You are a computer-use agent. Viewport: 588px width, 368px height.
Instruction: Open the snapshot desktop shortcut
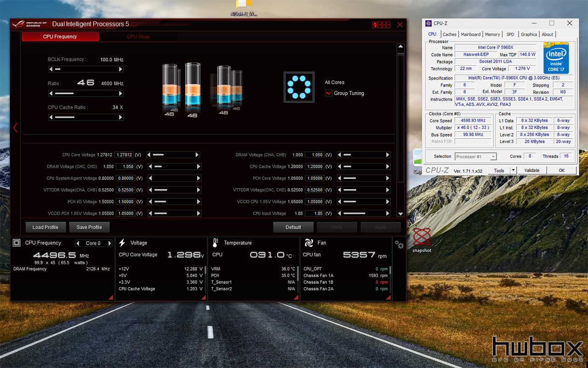pos(421,240)
